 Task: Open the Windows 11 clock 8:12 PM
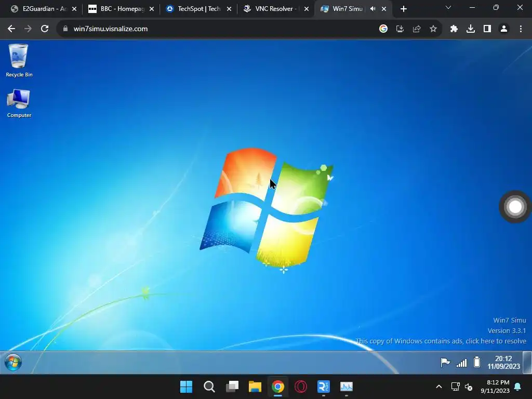point(495,387)
